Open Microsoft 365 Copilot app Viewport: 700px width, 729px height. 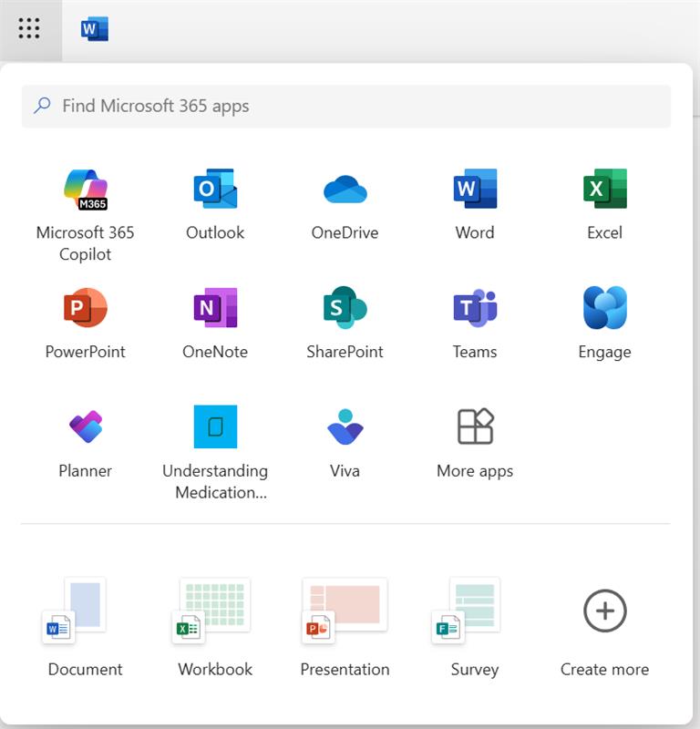[x=85, y=216]
